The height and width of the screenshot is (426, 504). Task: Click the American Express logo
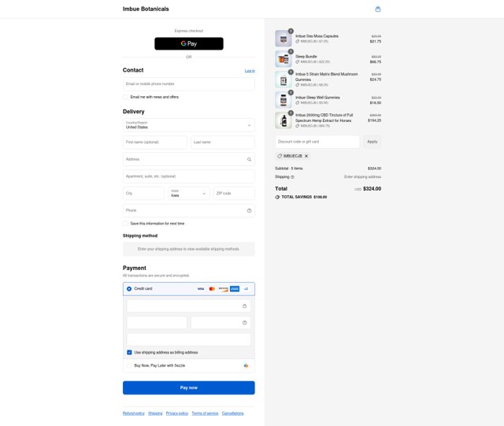[235, 289]
